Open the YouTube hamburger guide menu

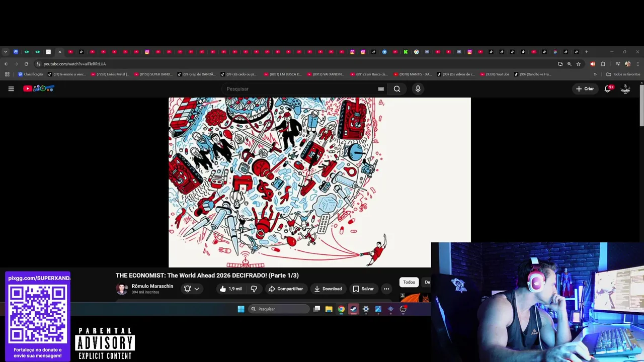pos(11,89)
